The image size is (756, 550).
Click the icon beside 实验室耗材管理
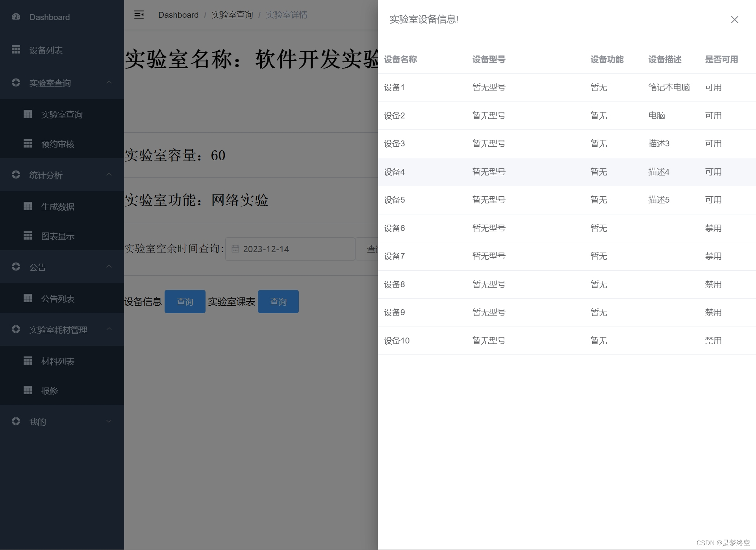coord(16,329)
